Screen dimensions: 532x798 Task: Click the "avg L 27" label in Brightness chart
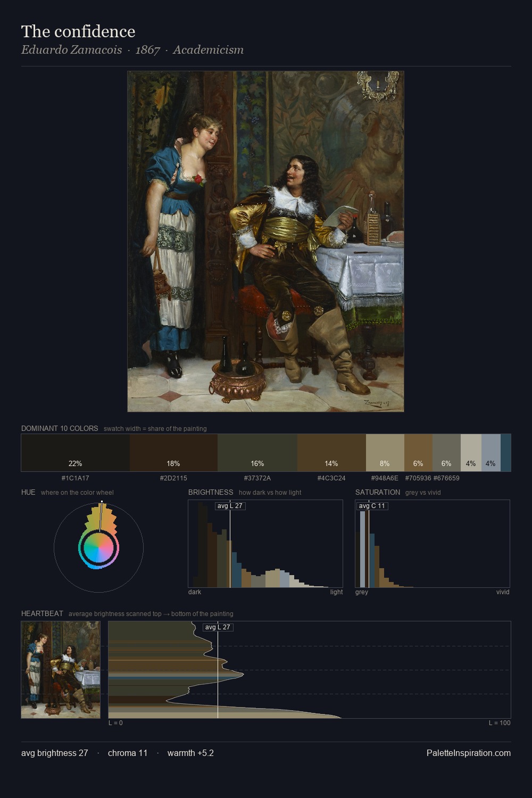click(230, 506)
